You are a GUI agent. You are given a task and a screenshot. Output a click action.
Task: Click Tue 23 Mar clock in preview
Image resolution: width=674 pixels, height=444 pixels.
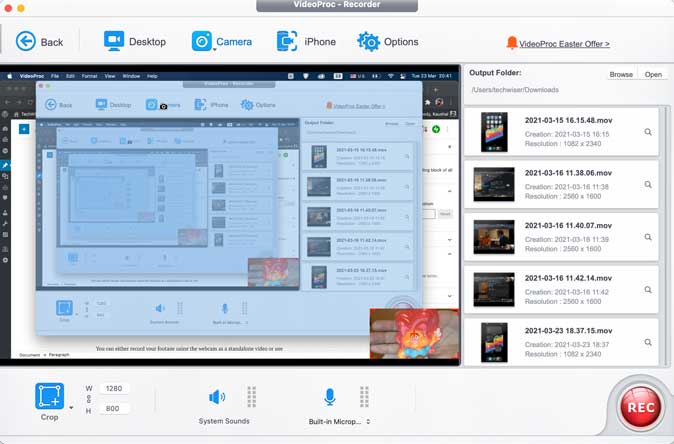point(432,76)
